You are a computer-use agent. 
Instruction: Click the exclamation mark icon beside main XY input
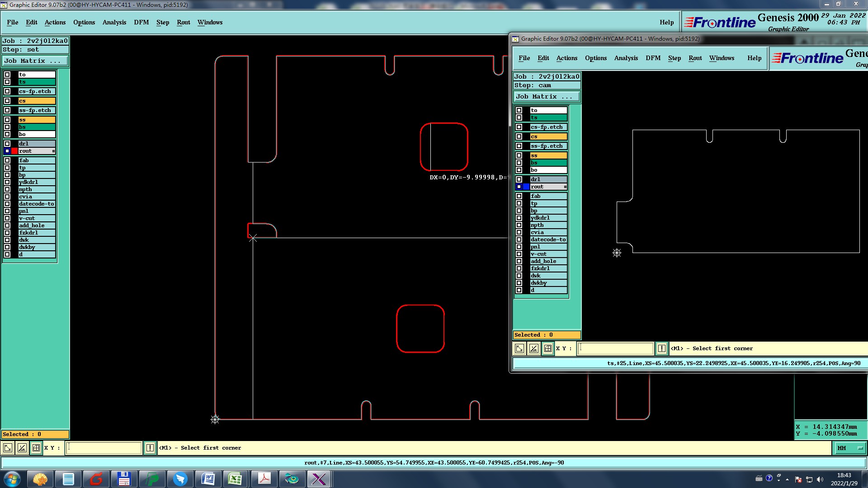tap(150, 448)
